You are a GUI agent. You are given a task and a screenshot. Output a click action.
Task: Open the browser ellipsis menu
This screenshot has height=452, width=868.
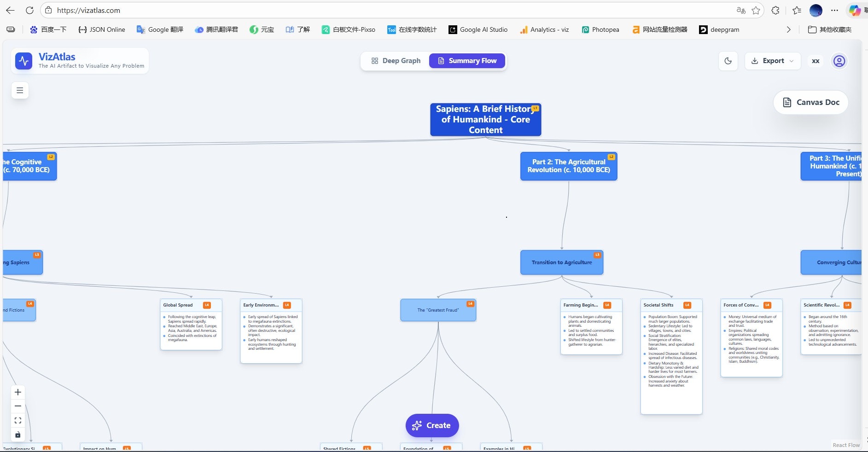[834, 10]
